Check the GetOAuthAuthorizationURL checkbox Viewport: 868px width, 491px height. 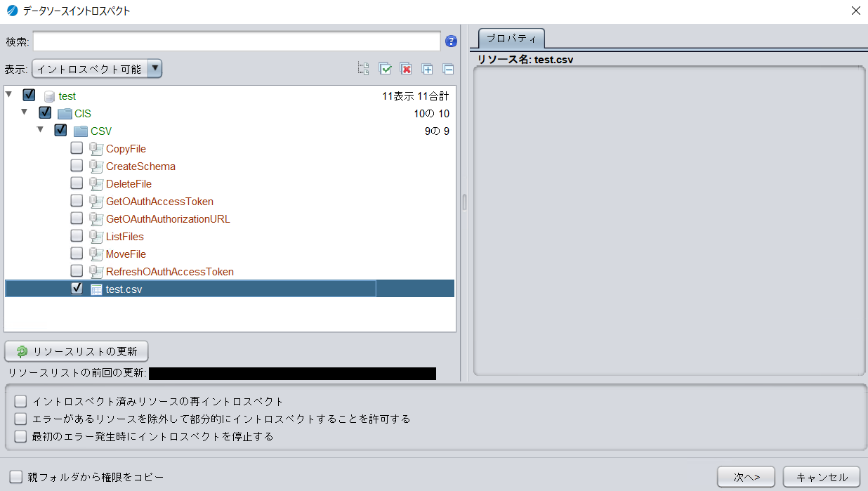coord(77,218)
